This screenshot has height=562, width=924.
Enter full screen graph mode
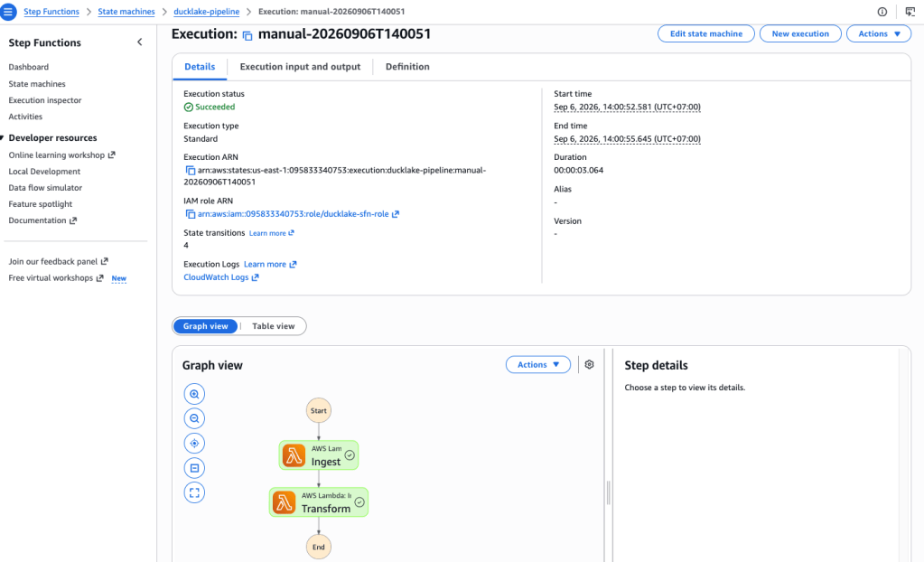[194, 493]
